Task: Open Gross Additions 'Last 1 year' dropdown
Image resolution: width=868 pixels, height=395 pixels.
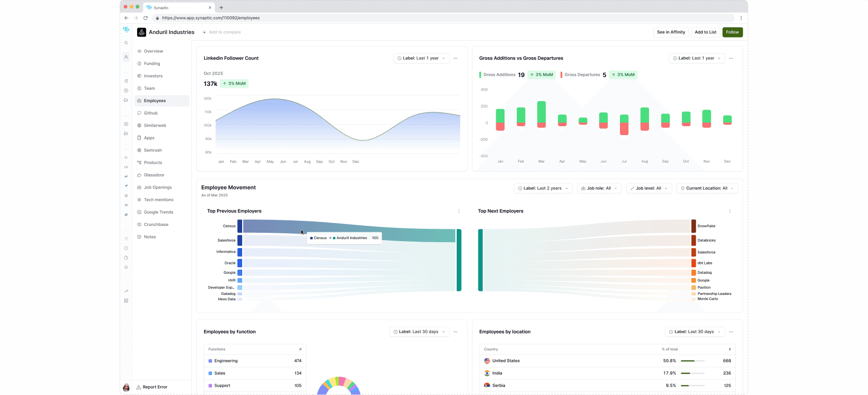Action: pos(697,58)
